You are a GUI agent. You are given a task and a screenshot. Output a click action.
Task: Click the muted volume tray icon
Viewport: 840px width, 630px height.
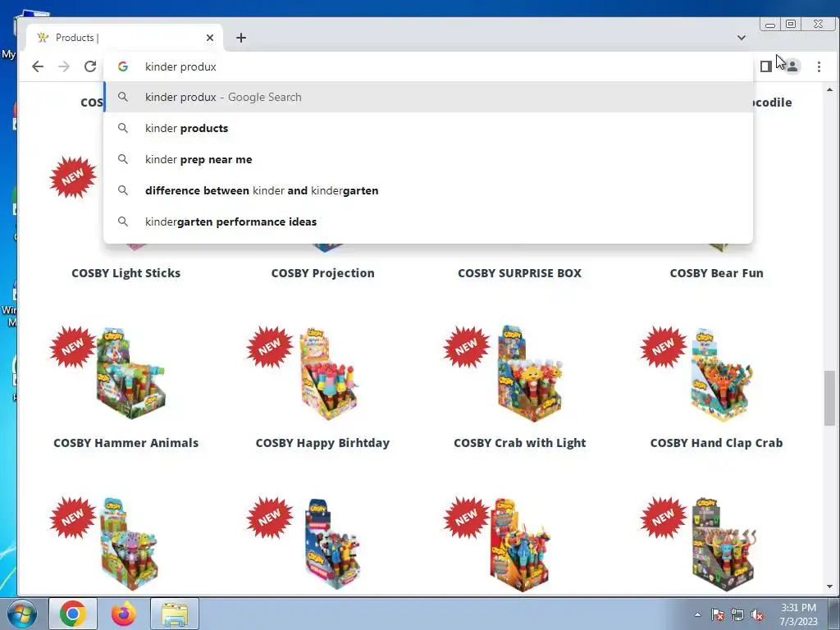click(757, 614)
